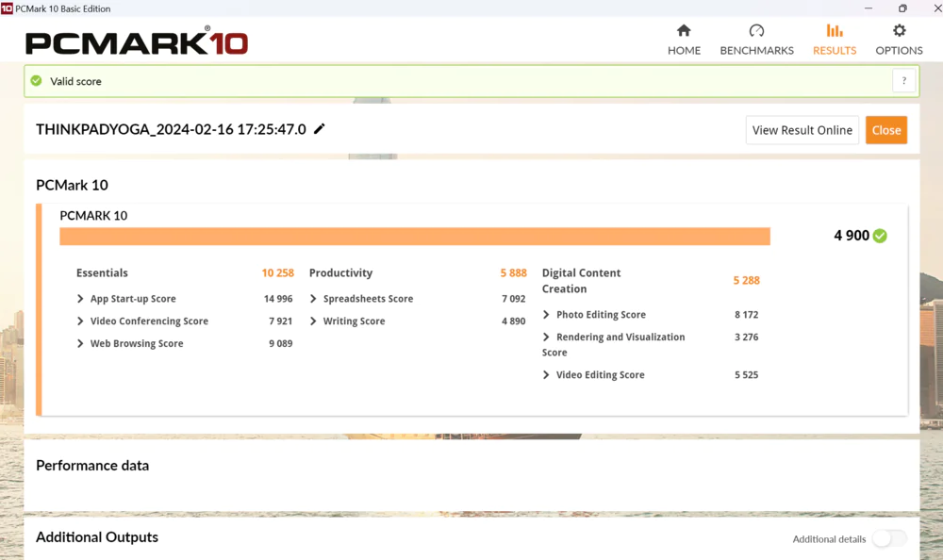
Task: Click the Performance data heading
Action: click(x=92, y=466)
